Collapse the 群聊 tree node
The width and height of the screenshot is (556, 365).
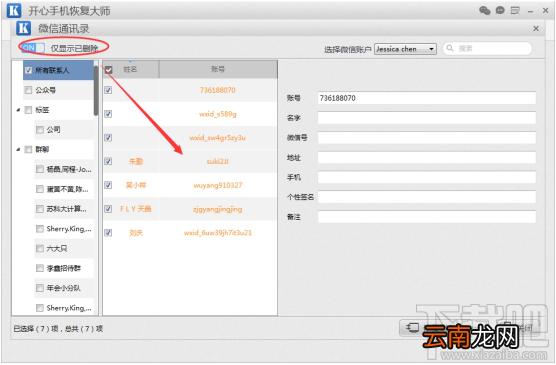18,149
